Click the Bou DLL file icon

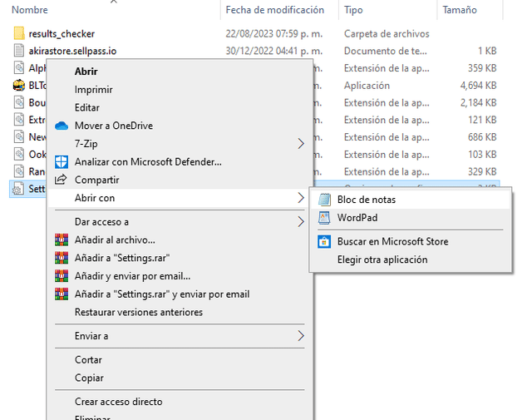19,102
